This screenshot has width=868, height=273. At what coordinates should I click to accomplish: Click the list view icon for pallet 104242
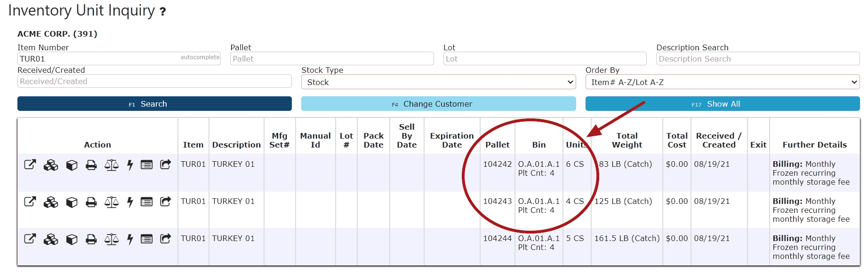click(147, 165)
